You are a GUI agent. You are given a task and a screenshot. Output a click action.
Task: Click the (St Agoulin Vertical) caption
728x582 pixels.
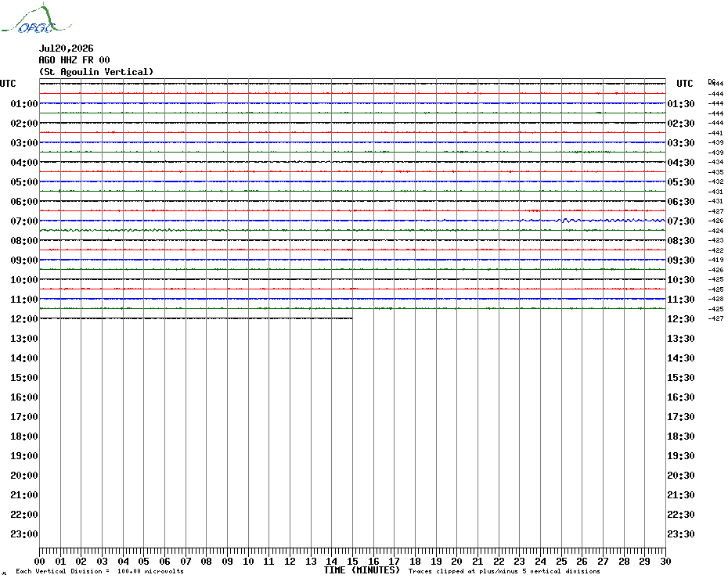click(96, 72)
